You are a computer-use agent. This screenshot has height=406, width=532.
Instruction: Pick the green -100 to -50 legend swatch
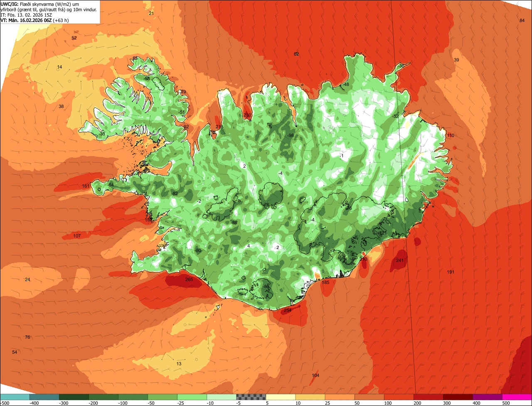click(x=133, y=397)
